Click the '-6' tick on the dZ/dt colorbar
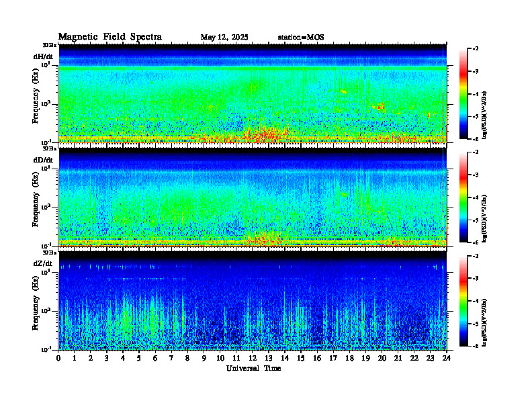532x411 pixels. coord(476,346)
